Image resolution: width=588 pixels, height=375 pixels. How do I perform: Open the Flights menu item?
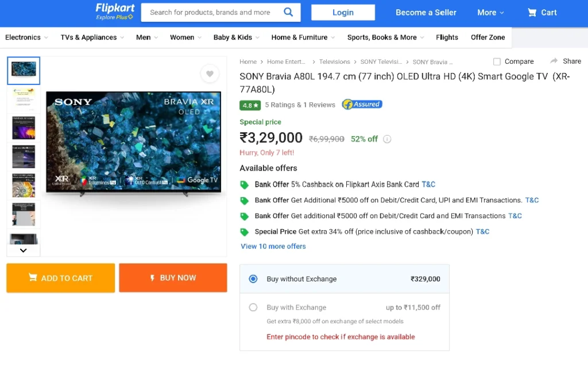[x=447, y=37]
